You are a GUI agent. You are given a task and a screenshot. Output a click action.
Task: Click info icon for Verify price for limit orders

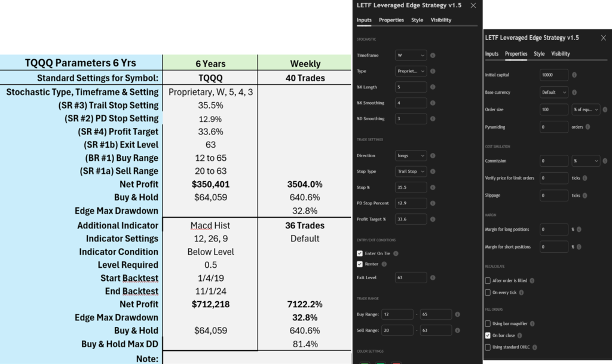pyautogui.click(x=585, y=178)
